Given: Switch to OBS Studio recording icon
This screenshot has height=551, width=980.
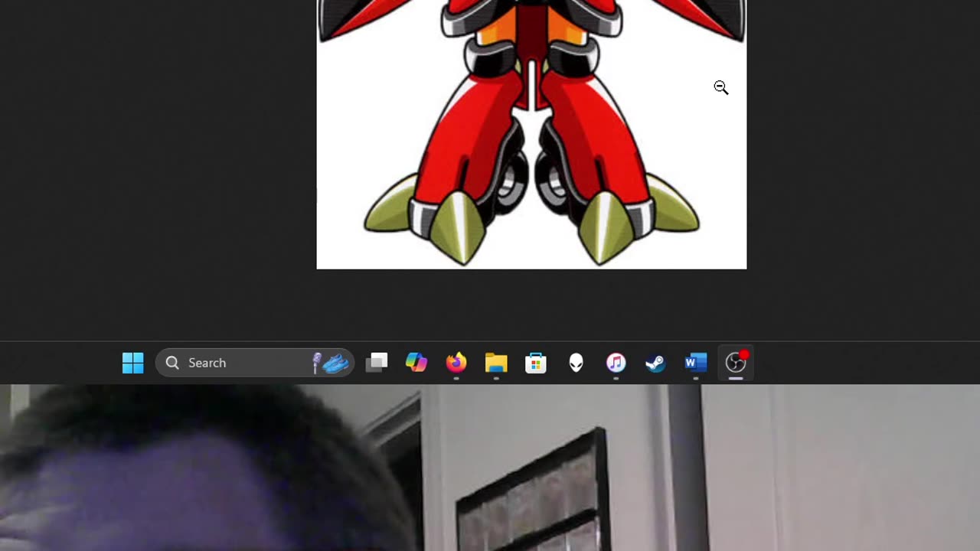Looking at the screenshot, I should click(736, 363).
